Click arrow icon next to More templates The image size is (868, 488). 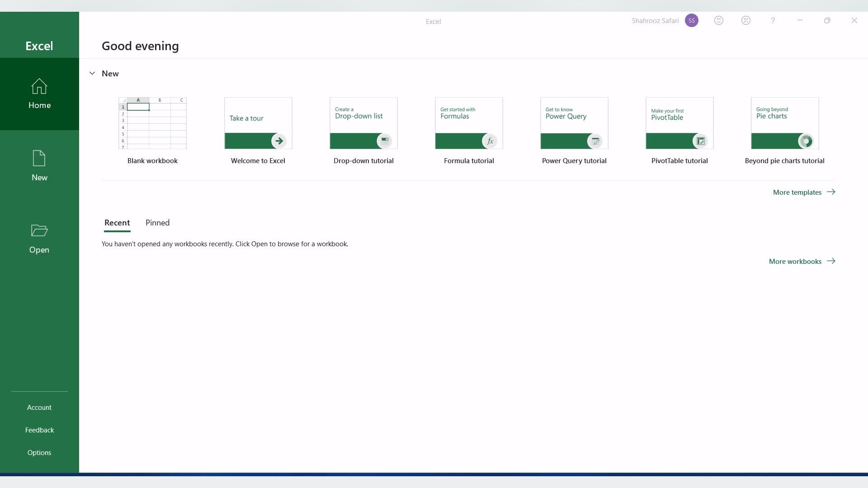[x=831, y=192]
